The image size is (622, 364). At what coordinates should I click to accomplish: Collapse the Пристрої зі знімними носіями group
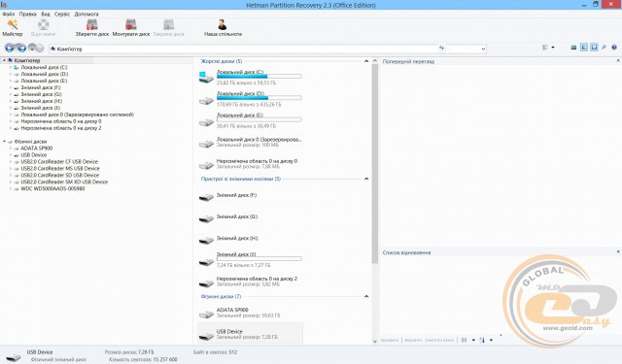[366, 179]
